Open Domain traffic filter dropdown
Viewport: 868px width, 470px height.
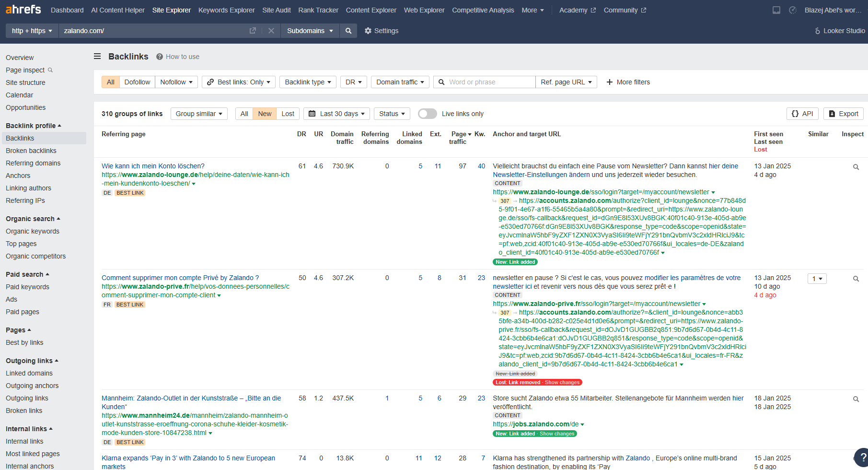(400, 82)
